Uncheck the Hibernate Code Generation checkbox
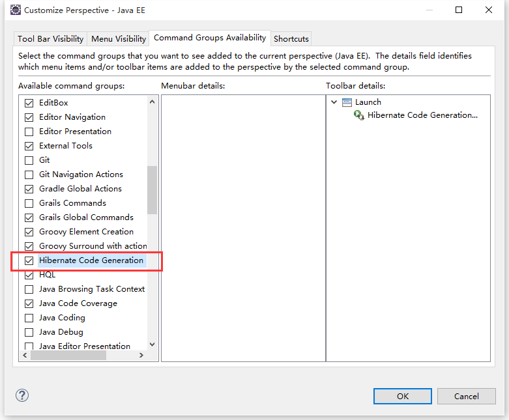This screenshot has height=420, width=509. [29, 260]
